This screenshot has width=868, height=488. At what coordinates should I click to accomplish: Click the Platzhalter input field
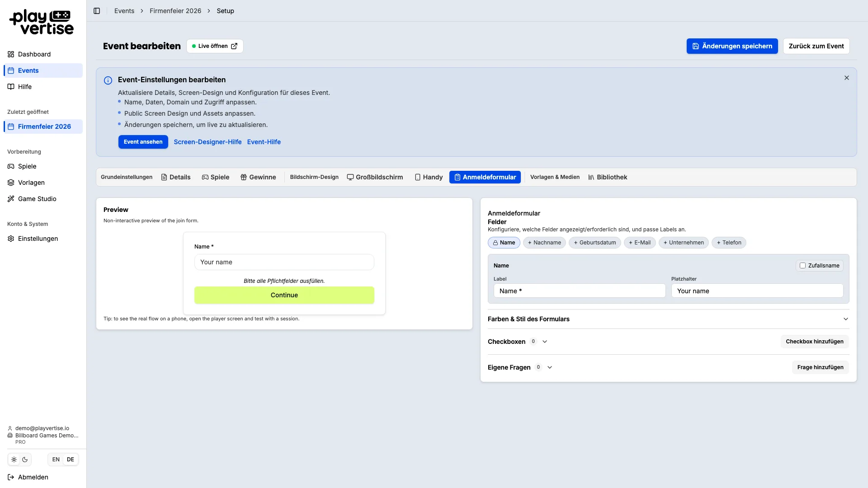(x=757, y=291)
